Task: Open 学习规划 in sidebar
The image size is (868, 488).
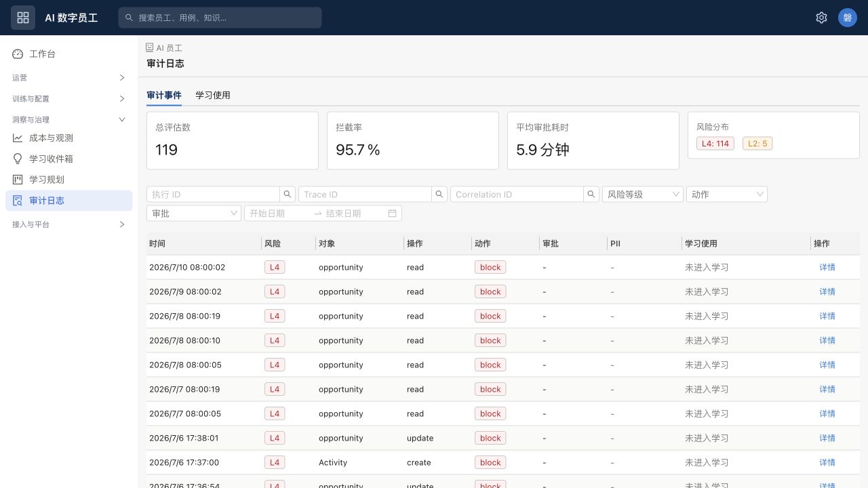Action: (69, 180)
